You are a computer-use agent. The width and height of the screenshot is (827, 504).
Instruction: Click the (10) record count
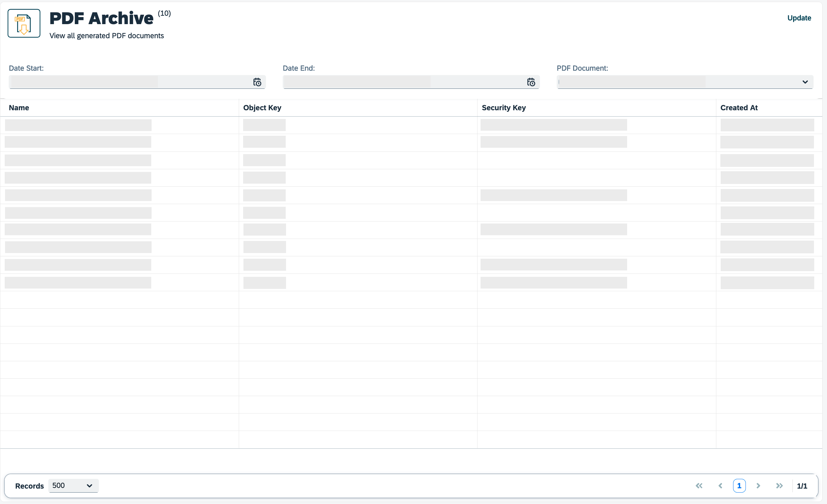pos(164,13)
